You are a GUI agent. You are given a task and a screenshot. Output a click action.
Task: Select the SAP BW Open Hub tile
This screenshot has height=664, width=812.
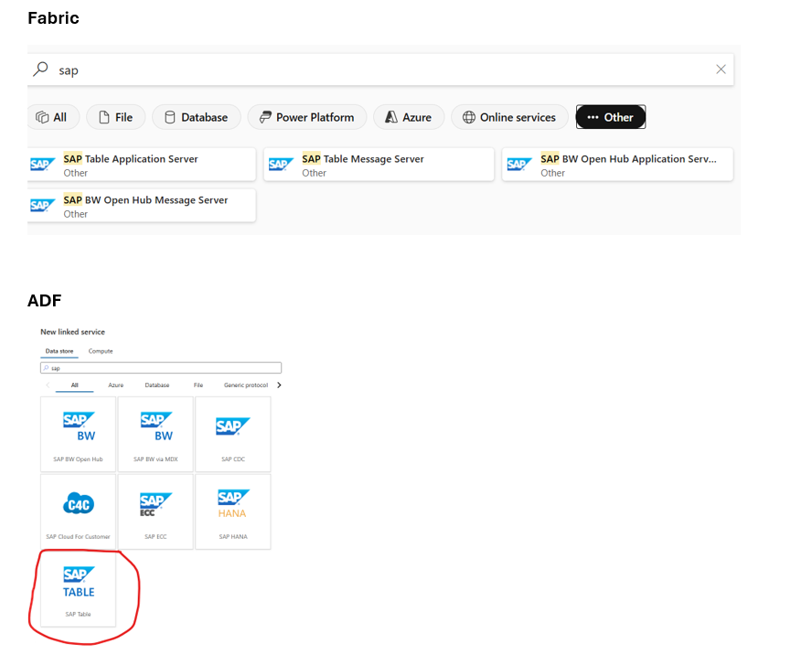[78, 432]
